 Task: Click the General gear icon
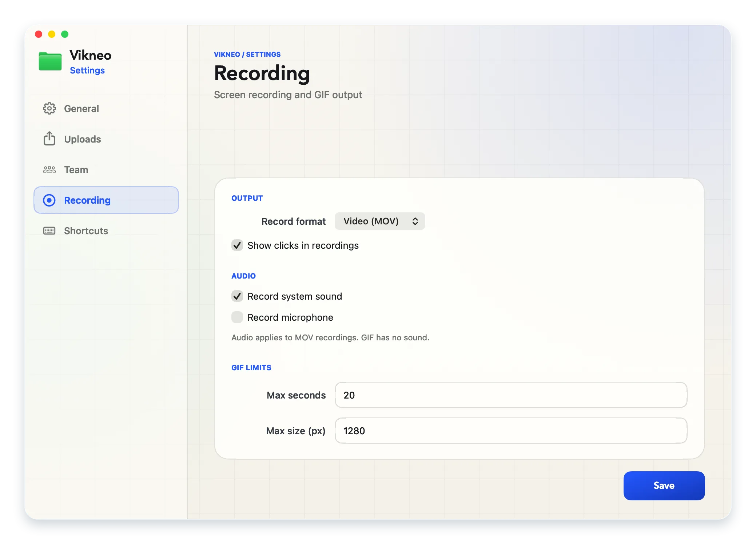coord(49,108)
